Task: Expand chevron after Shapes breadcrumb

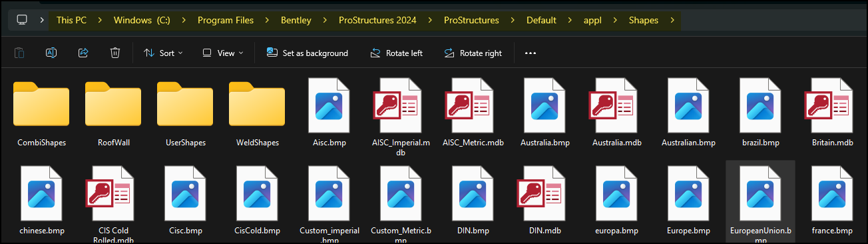Action: [x=672, y=20]
